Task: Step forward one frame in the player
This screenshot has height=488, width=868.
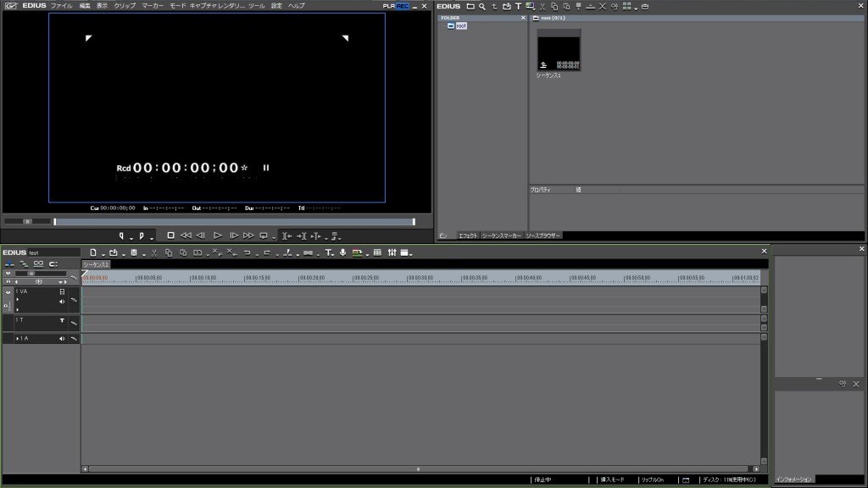Action: click(234, 236)
